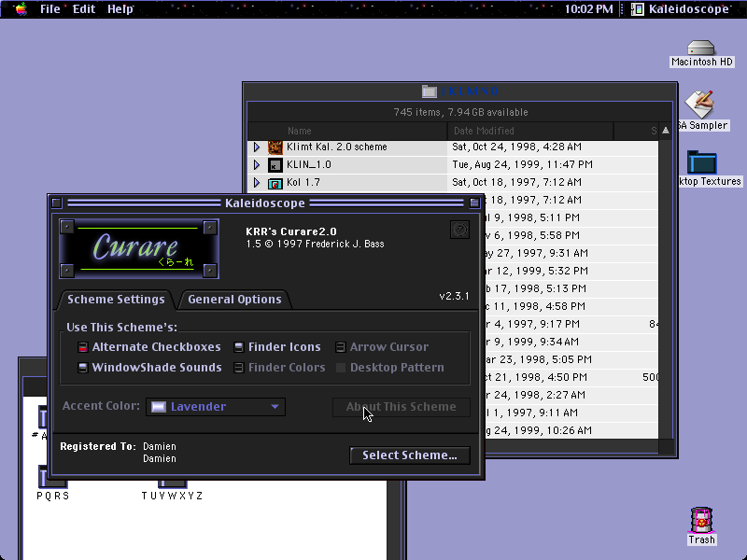Click the v2.3.1 version label
The image size is (747, 560).
(454, 296)
